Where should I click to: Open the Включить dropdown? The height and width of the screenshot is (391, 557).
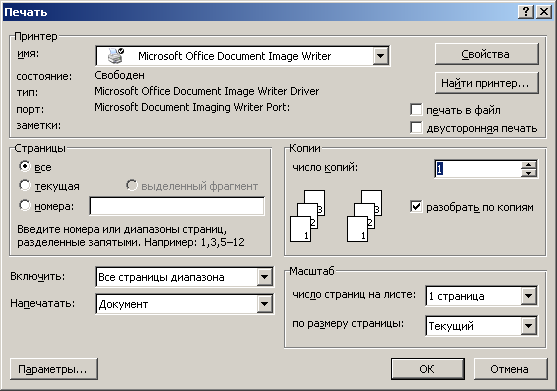[x=265, y=277]
